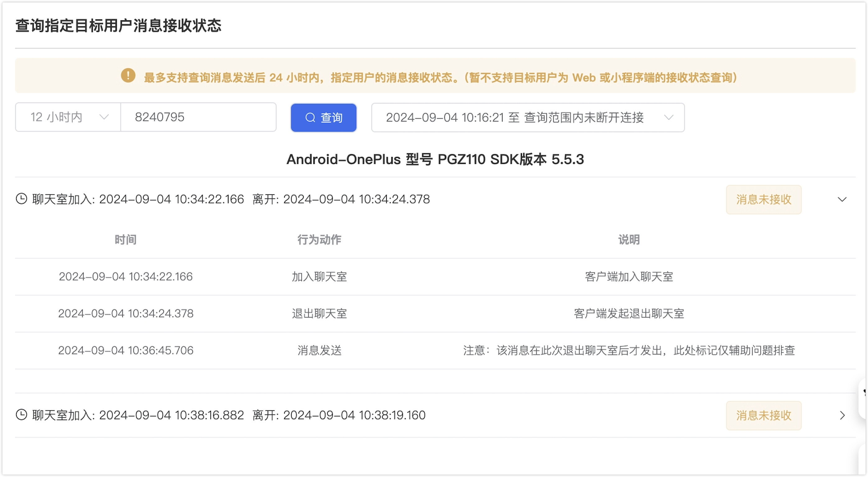Click the clock icon of second chatroom session
Image resolution: width=868 pixels, height=477 pixels.
[x=21, y=414]
